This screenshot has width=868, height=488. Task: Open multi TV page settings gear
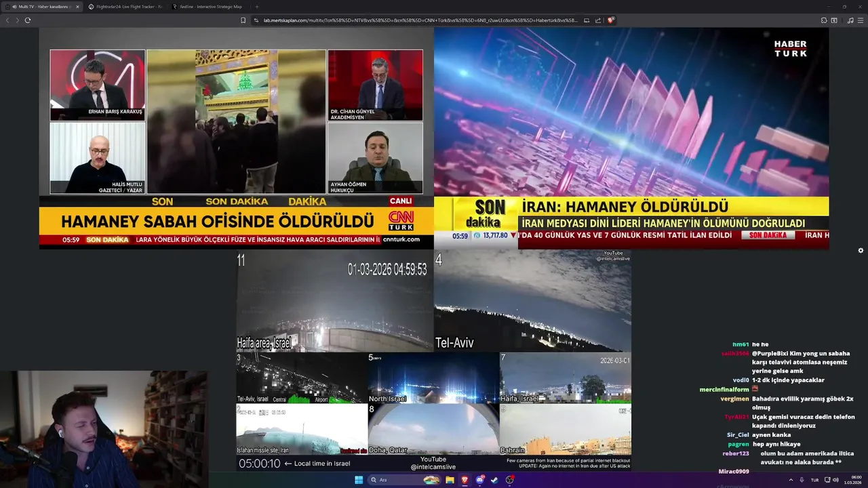click(x=861, y=250)
